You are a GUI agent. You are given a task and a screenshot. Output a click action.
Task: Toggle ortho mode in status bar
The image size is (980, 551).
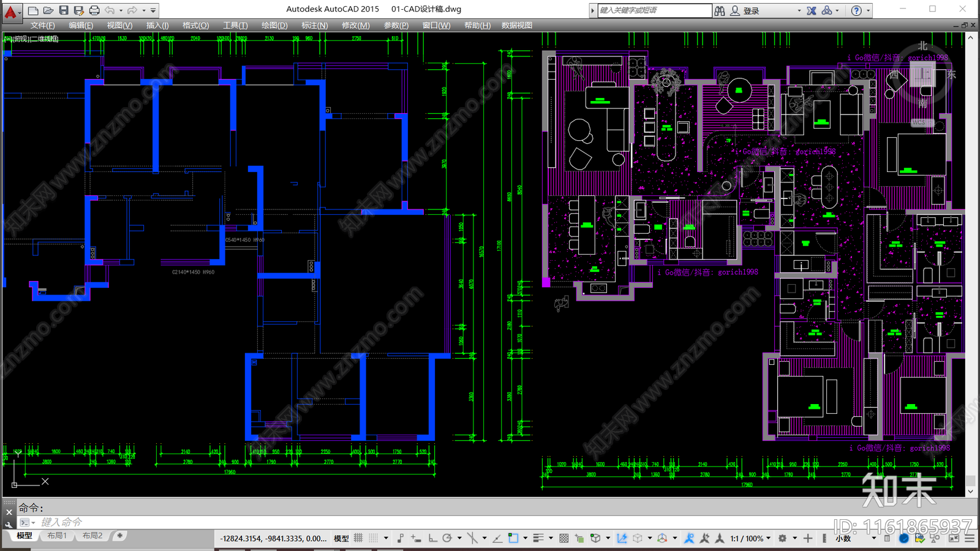point(432,538)
